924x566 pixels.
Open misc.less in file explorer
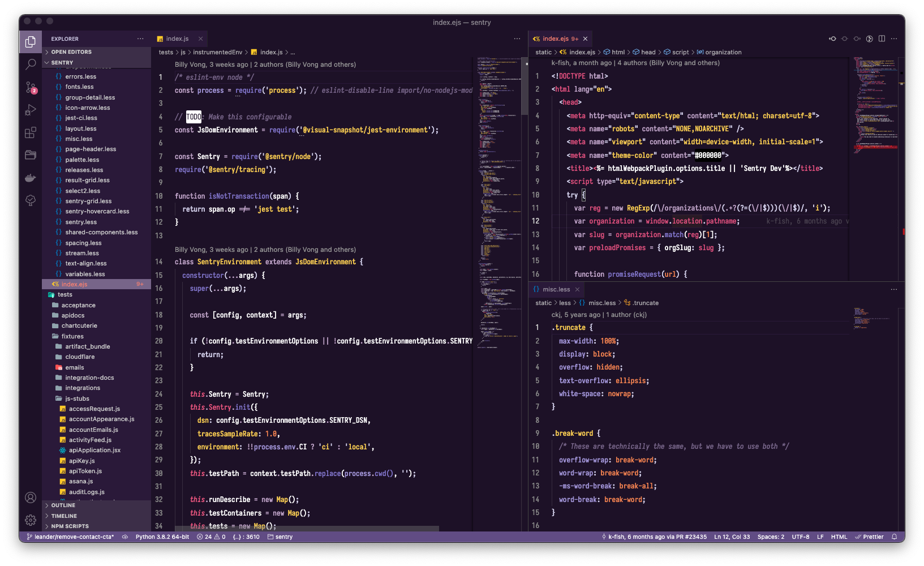(x=96, y=139)
